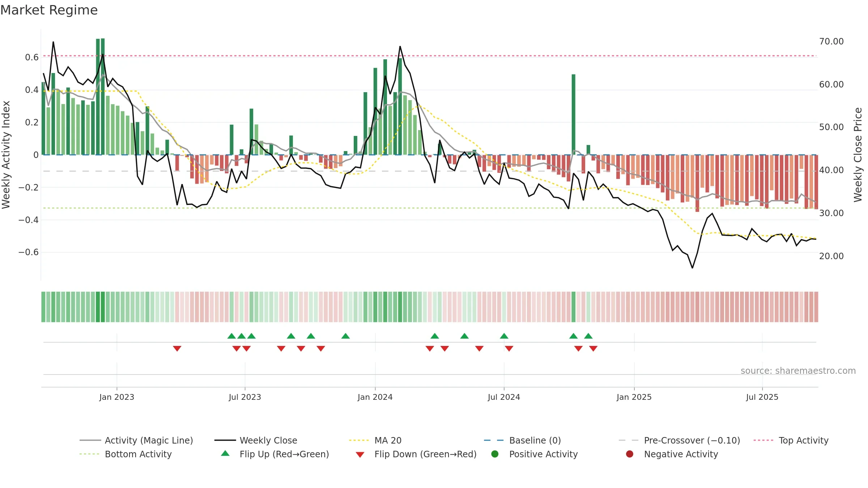Image resolution: width=868 pixels, height=488 pixels.
Task: Toggle the Bottom Activity legend entry
Action: point(125,454)
